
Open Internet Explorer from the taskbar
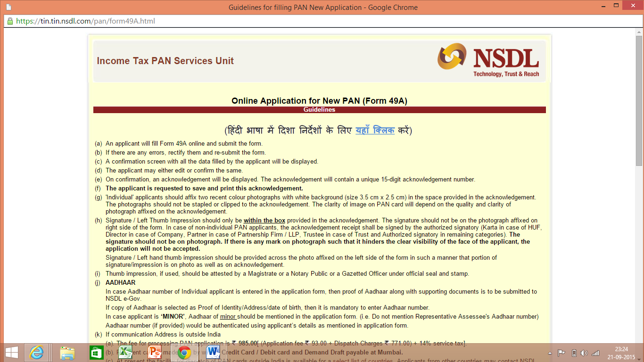point(37,352)
